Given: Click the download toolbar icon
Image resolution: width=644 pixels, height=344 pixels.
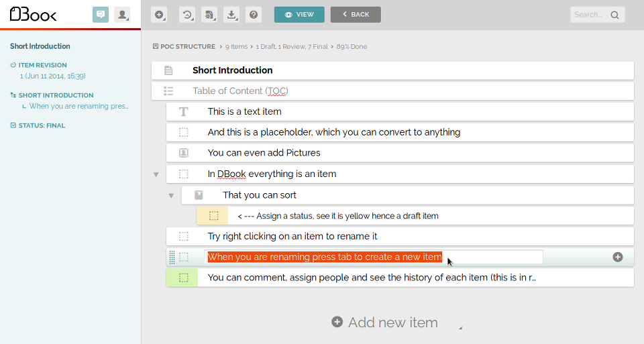Looking at the screenshot, I should (231, 15).
